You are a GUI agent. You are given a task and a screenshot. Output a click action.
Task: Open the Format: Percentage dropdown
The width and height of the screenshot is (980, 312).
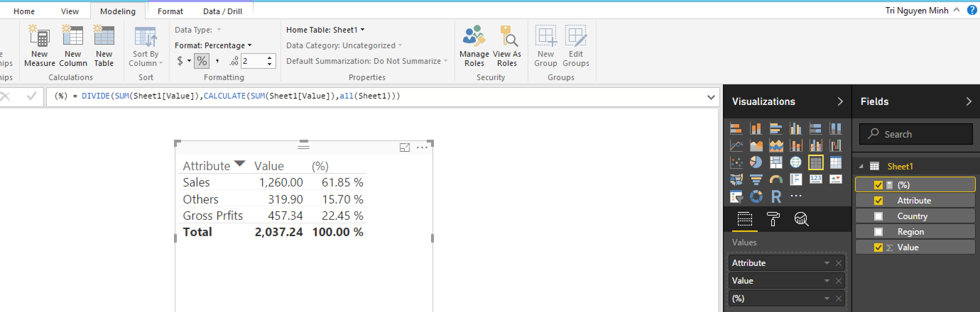click(x=213, y=45)
